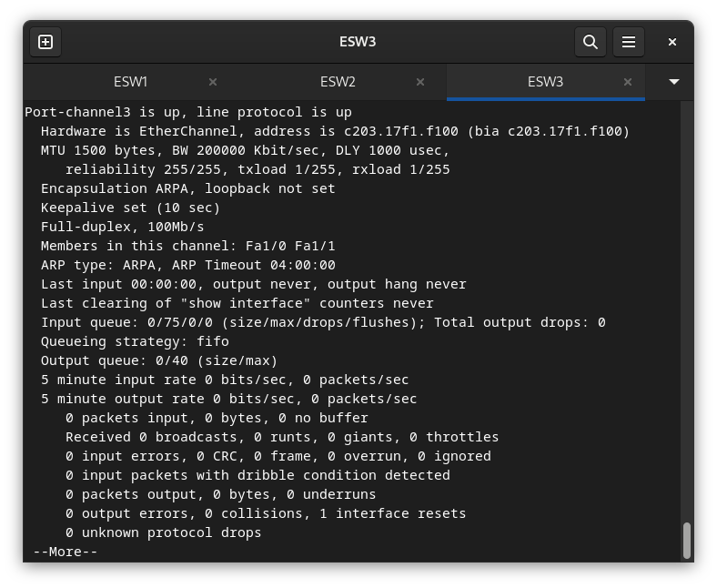This screenshot has width=717, height=588.
Task: Click the bia c203.17f1.f100 address text
Action: pos(549,131)
